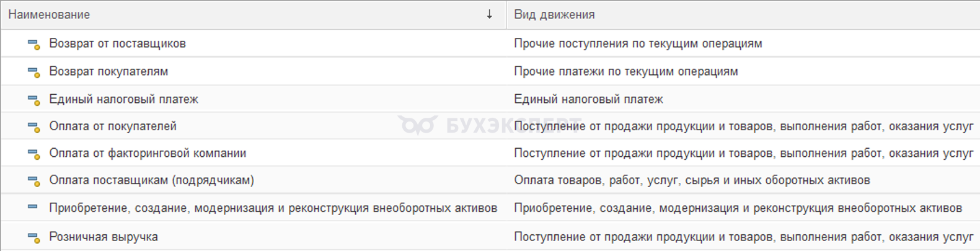
Task: Select the Оплата поставщикам (подрядчикам) name
Action: 151,181
